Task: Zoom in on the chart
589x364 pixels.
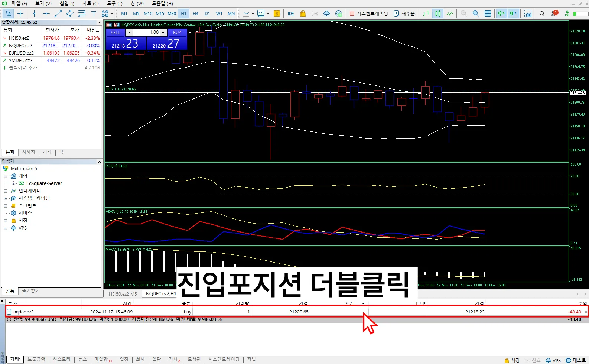Action: [x=464, y=13]
